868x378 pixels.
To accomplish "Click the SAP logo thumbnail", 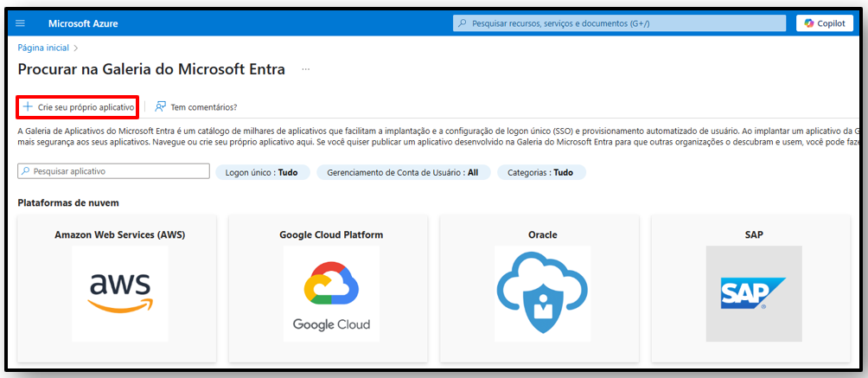I will 754,293.
